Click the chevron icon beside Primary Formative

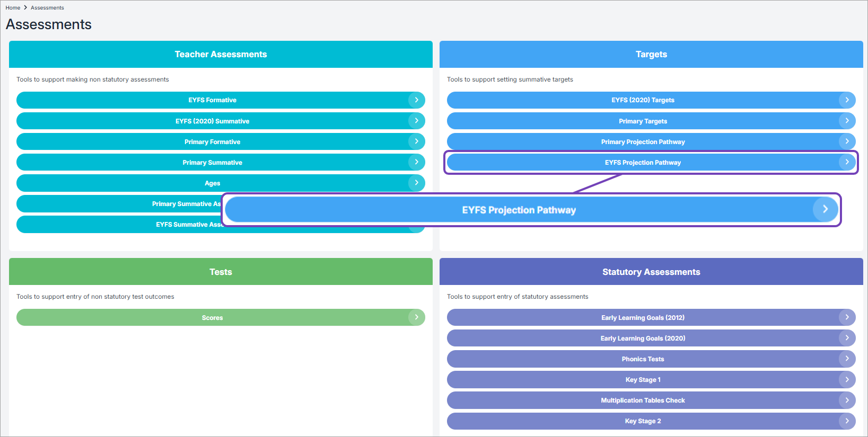coord(416,141)
